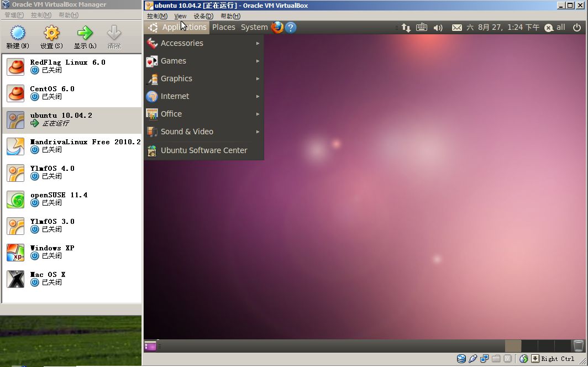
Task: Select openSUSE 11.4 virtual machine
Action: click(x=72, y=199)
